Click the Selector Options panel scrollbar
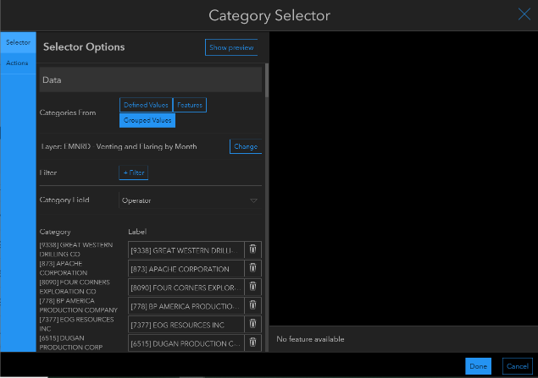538x378 pixels. 267,81
